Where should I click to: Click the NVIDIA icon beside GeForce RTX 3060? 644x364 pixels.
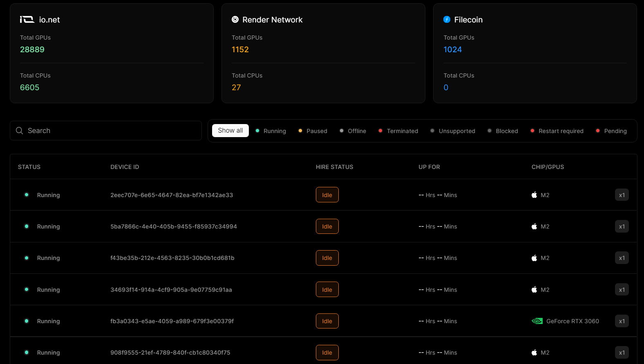537,321
